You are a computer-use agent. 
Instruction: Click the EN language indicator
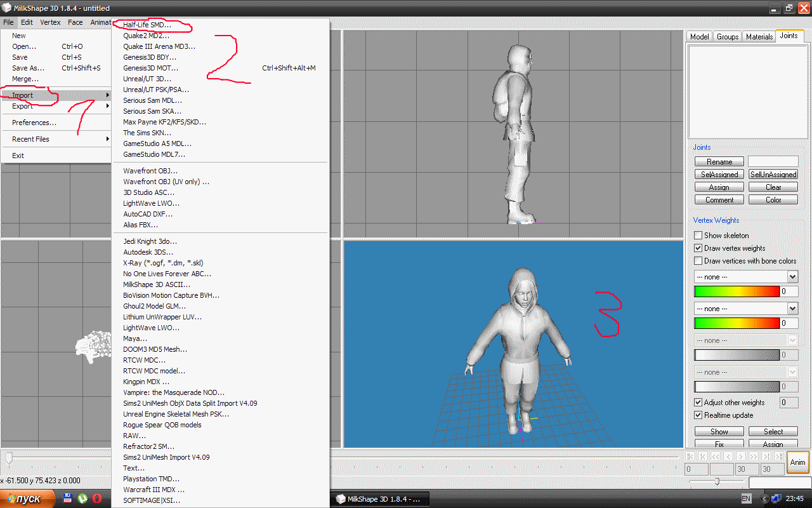coord(746,498)
